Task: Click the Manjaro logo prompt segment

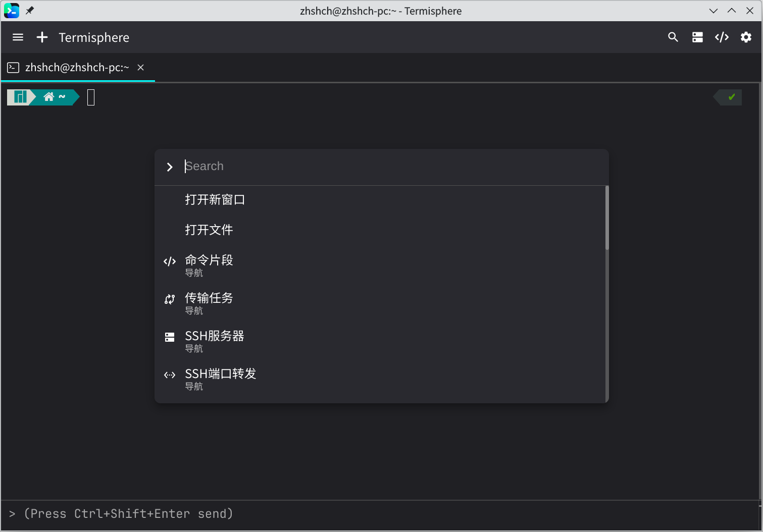Action: 20,97
